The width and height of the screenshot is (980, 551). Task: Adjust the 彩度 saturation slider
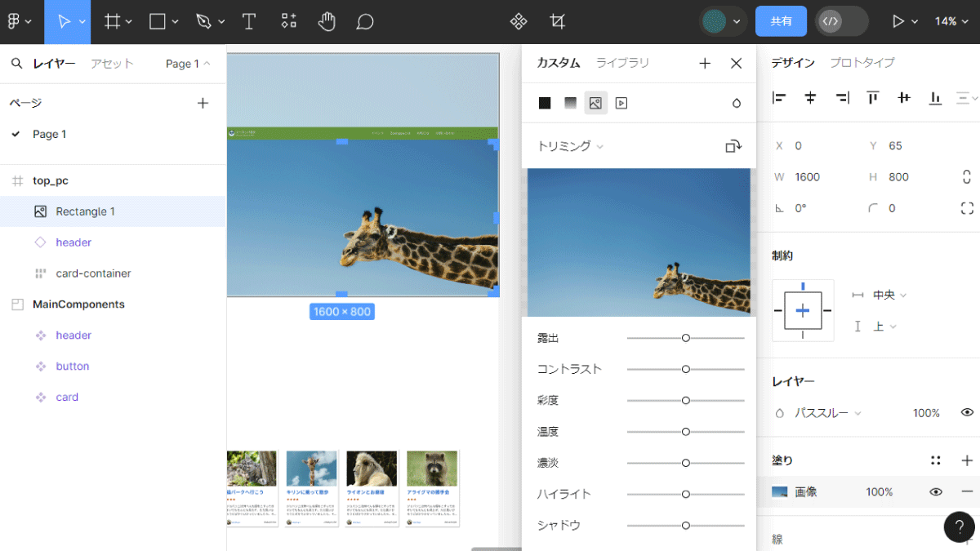click(x=686, y=400)
